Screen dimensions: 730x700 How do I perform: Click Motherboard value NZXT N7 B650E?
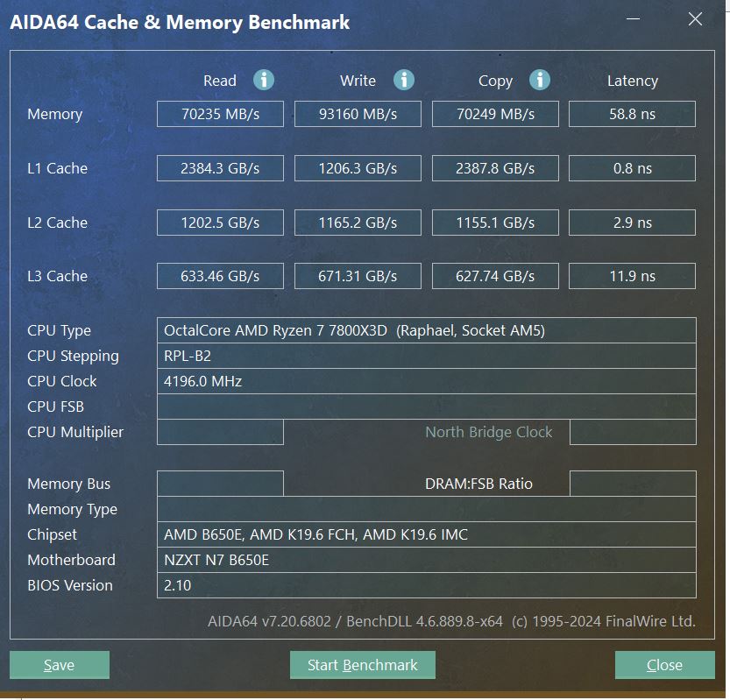tap(427, 560)
